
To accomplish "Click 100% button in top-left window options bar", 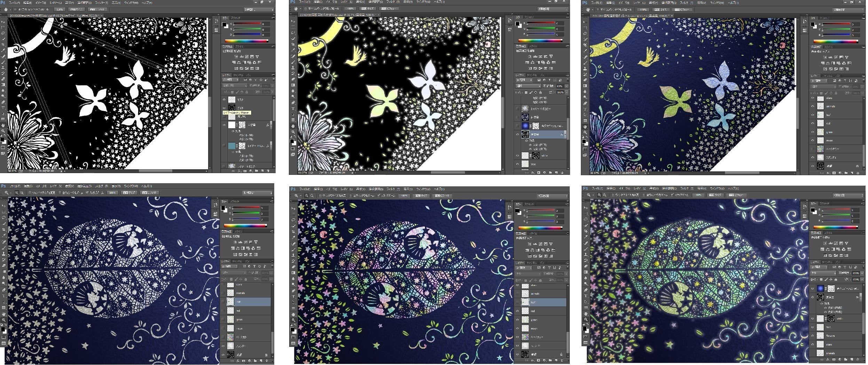I will point(60,9).
